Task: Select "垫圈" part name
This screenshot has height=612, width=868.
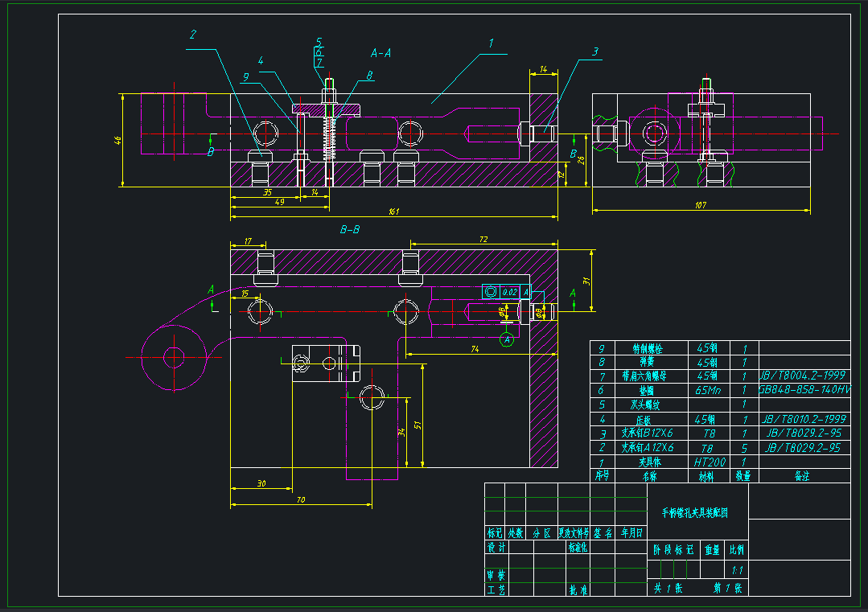Action: pyautogui.click(x=646, y=391)
